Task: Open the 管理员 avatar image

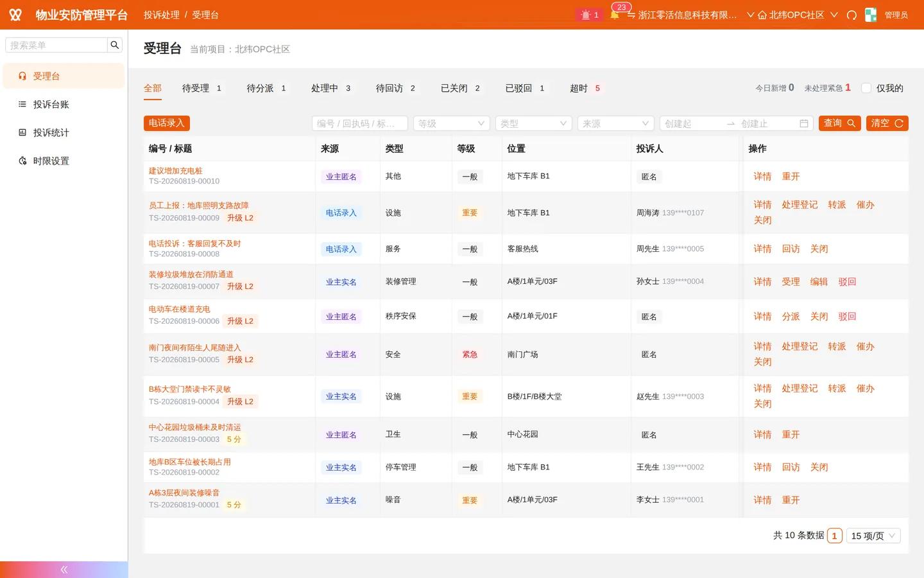Action: pos(871,15)
